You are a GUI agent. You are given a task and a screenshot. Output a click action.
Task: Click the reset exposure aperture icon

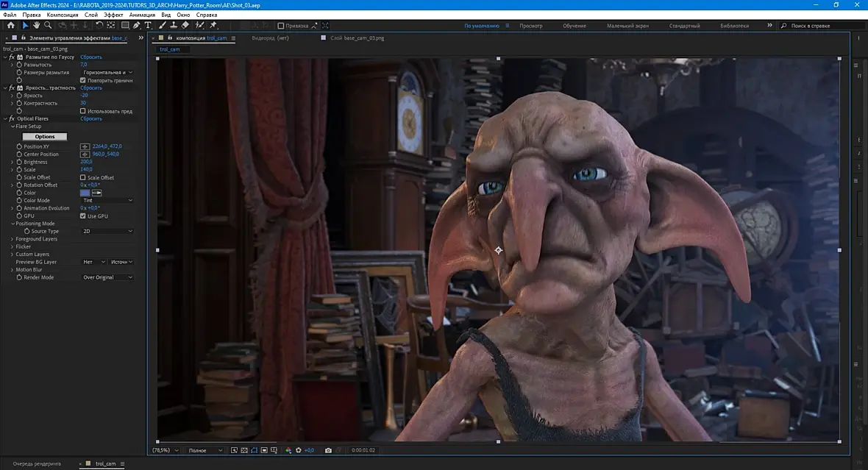point(299,451)
